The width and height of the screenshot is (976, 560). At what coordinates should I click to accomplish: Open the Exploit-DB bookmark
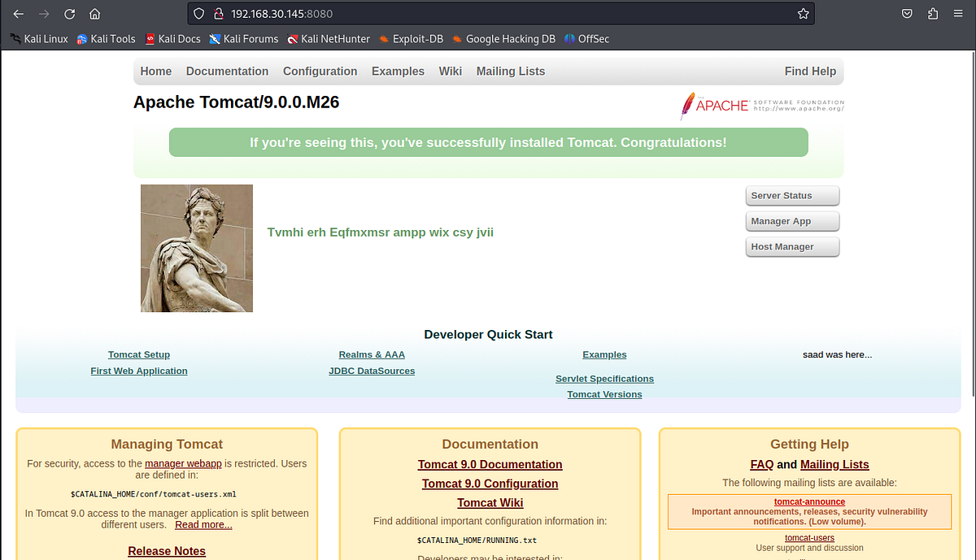coord(411,38)
